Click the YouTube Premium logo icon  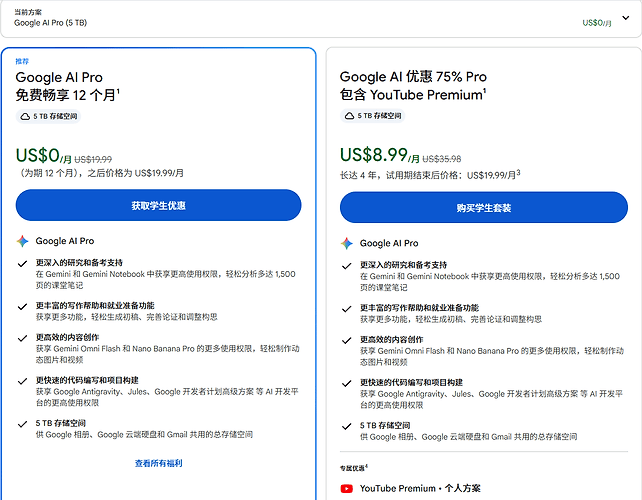pyautogui.click(x=346, y=489)
